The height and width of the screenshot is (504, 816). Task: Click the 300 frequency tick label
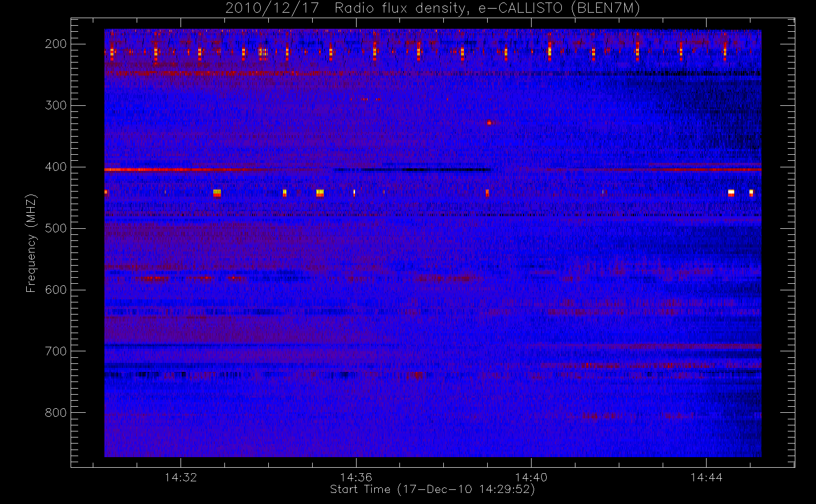tap(56, 105)
